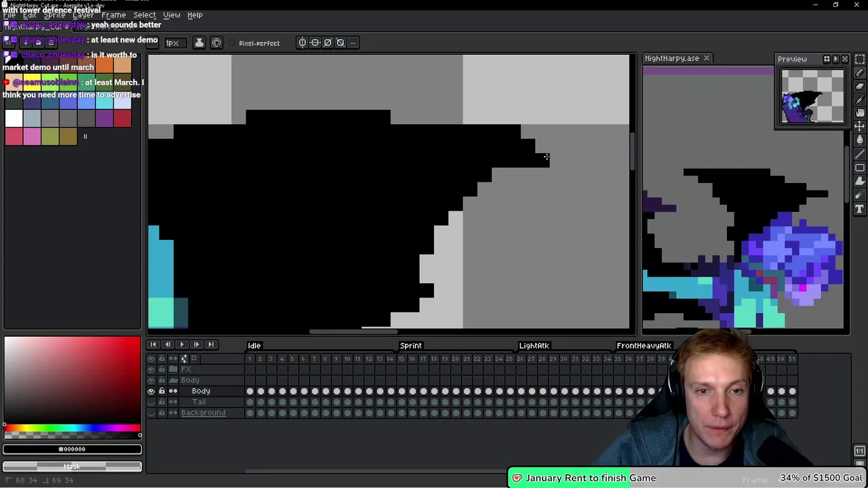Screen dimensions: 868x488
Task: Close the Preview window
Action: coord(845,59)
